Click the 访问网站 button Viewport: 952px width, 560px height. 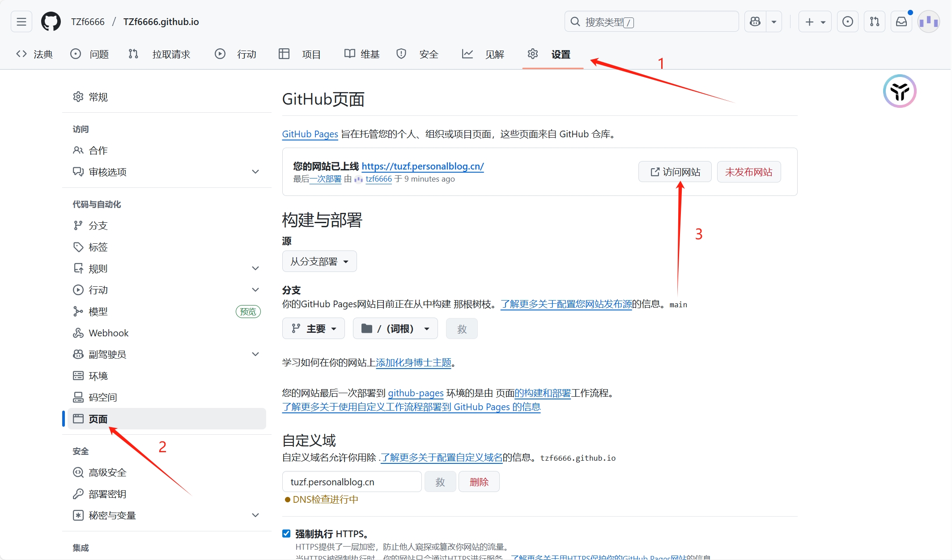click(x=675, y=172)
